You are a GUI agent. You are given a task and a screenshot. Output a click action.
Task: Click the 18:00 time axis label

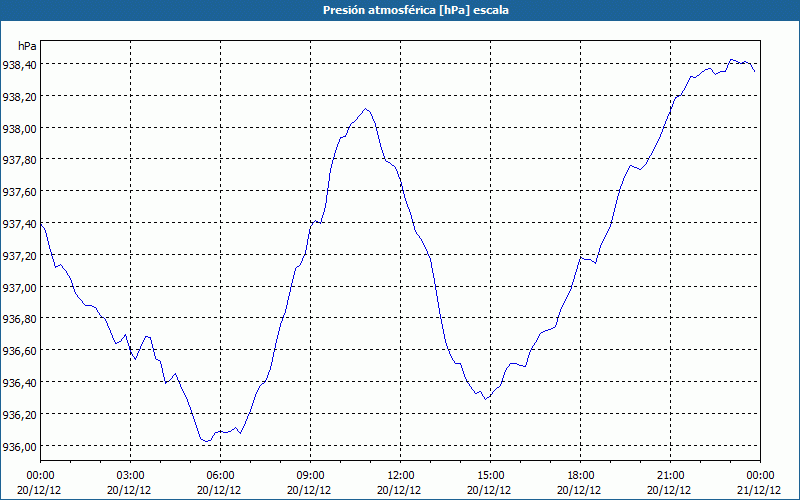coord(581,476)
